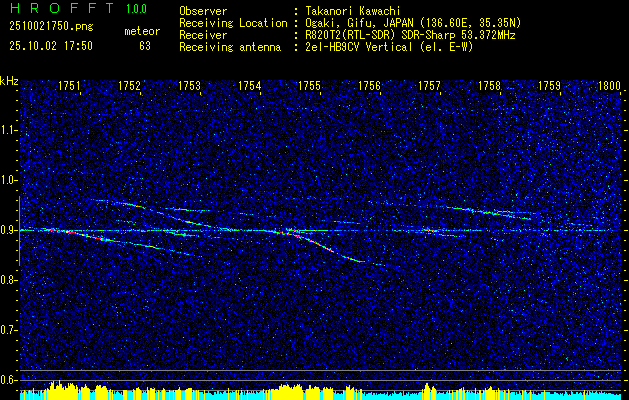Click the upper echo trail near 1758
The width and height of the screenshot is (629, 400).
tap(489, 212)
